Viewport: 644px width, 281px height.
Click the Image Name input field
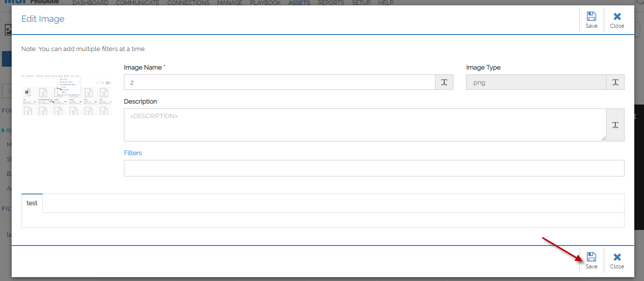pyautogui.click(x=279, y=83)
